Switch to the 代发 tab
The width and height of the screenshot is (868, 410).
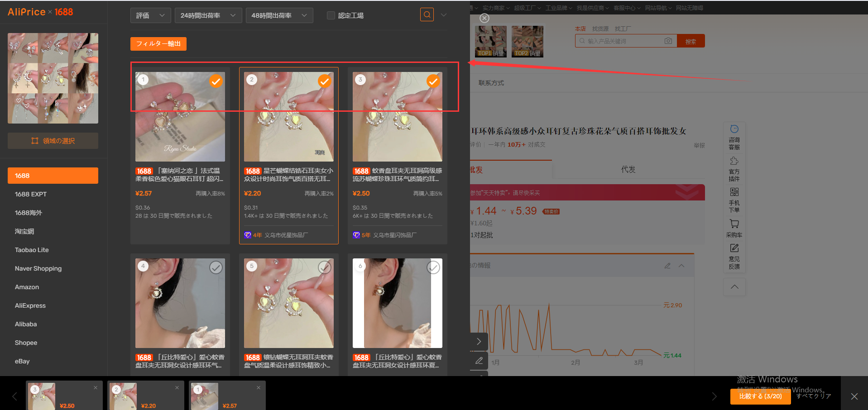click(x=628, y=170)
